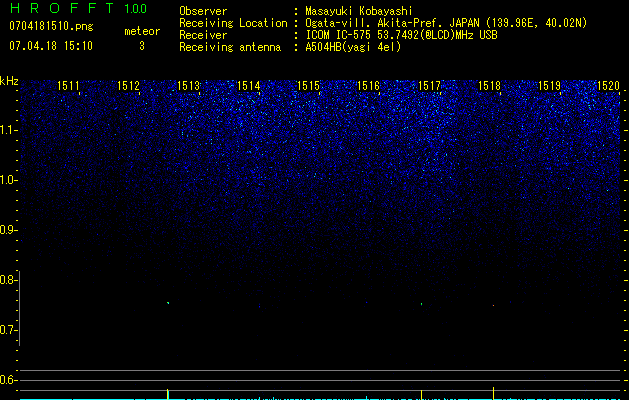Click the 0.9 kHz axis label
Screen dimensions: 629x400
[x=8, y=230]
